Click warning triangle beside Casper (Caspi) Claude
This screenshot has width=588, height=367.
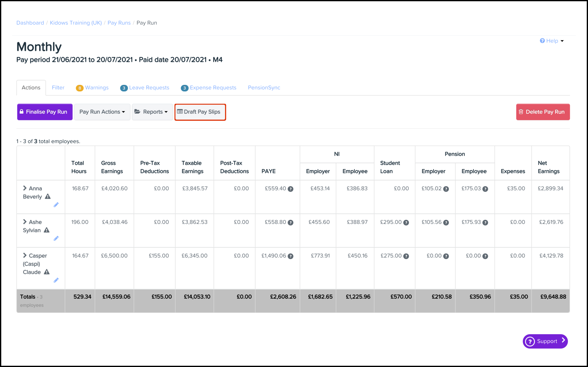point(47,272)
